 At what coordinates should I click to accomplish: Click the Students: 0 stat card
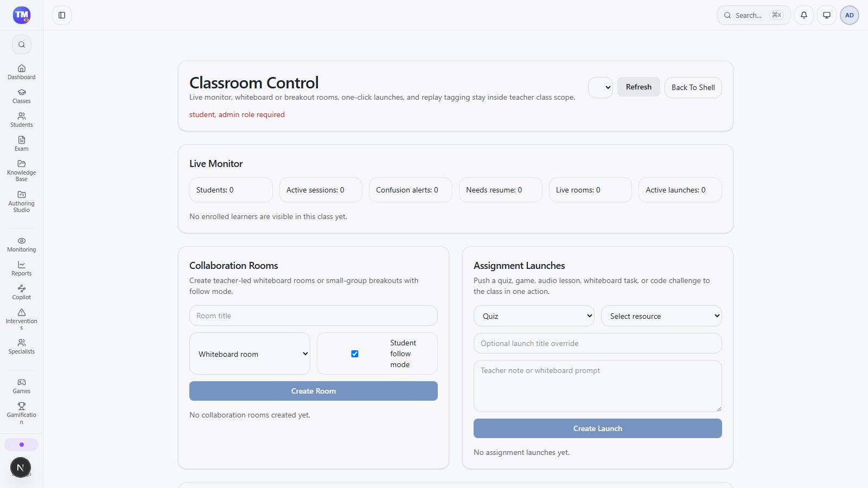click(231, 190)
